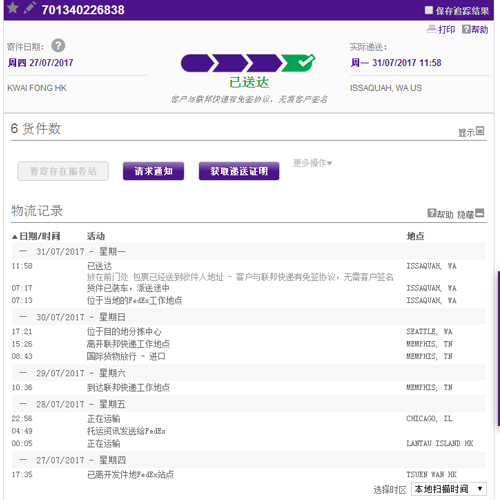
Task: Click the 到达联邦快递工作地点 entry
Action: tap(128, 387)
